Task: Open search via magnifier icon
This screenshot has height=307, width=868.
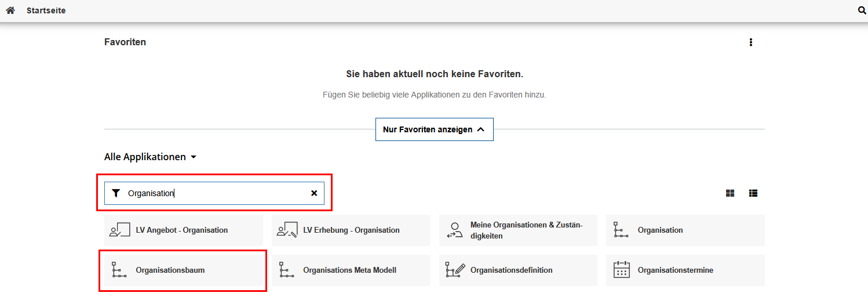Action: click(x=862, y=10)
